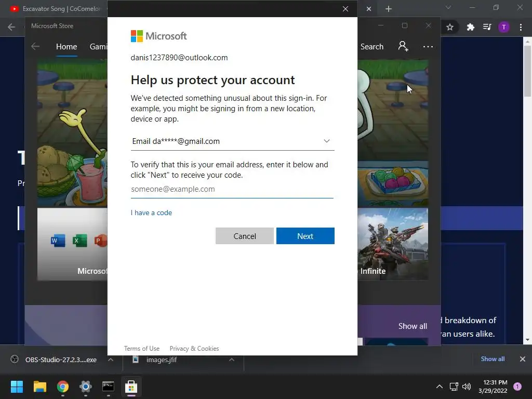Click the danis1237890@outlook.com account text
The height and width of the screenshot is (399, 532).
tap(179, 58)
